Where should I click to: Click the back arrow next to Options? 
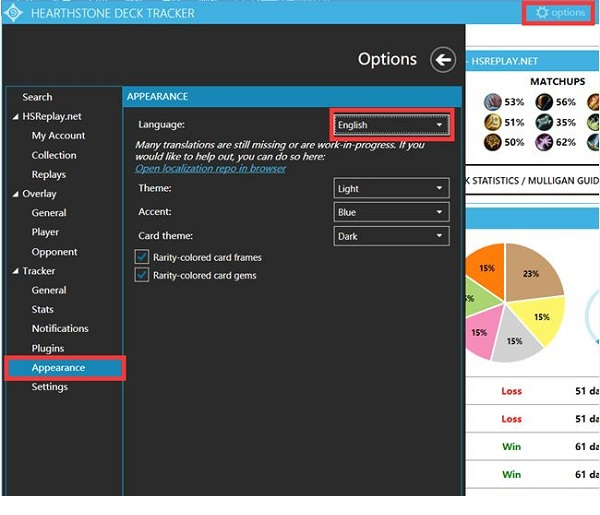click(x=442, y=60)
